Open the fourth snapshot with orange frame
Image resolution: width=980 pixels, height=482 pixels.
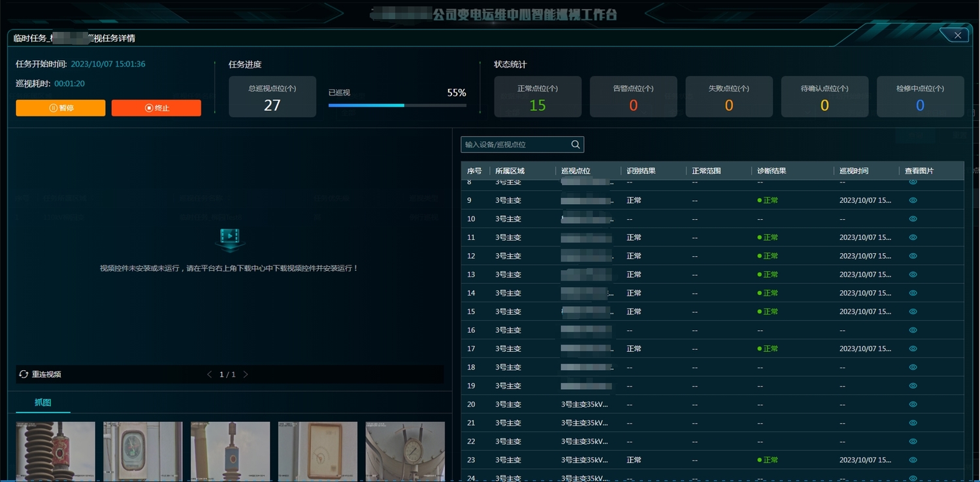tap(318, 451)
